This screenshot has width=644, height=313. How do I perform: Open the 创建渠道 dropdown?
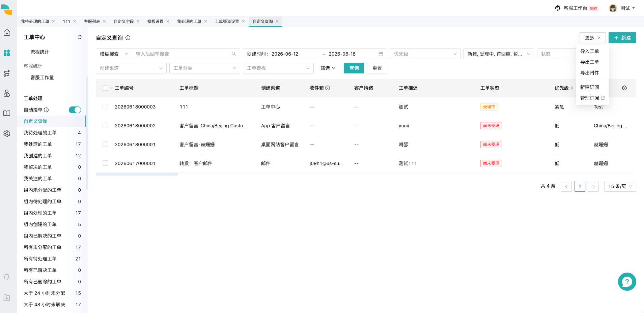click(x=131, y=68)
